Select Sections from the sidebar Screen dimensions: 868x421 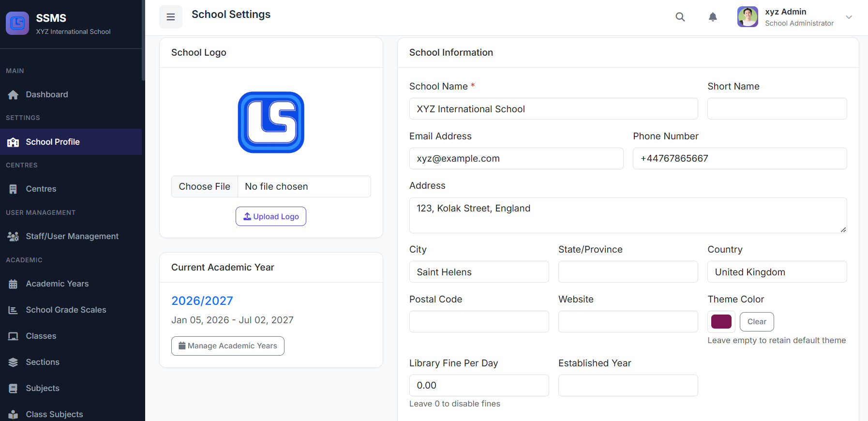coord(43,362)
